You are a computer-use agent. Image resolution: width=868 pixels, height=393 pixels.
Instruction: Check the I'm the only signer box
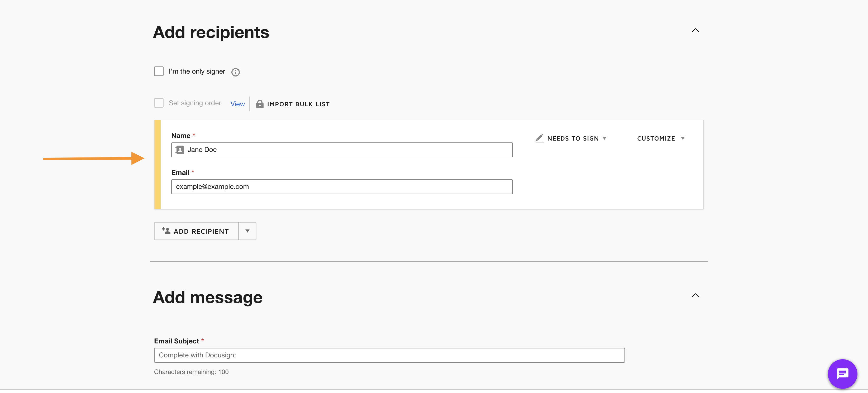[x=159, y=71]
